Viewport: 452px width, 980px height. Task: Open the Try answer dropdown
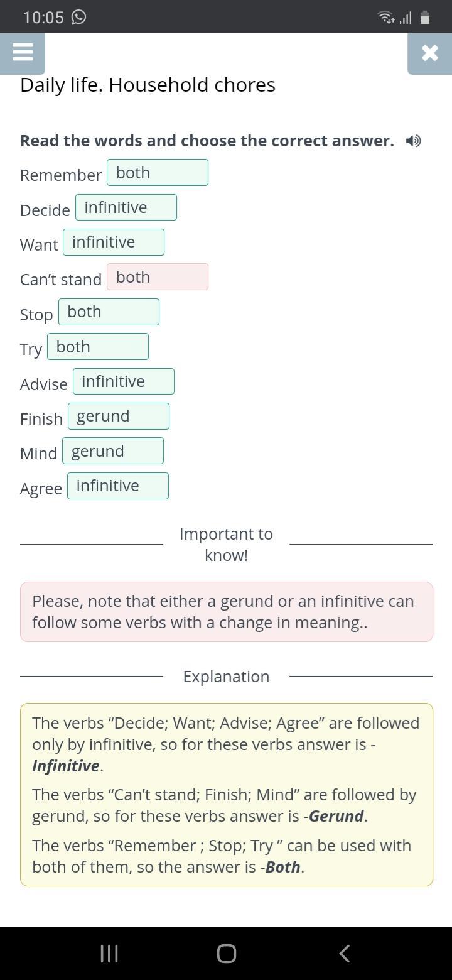click(x=97, y=347)
